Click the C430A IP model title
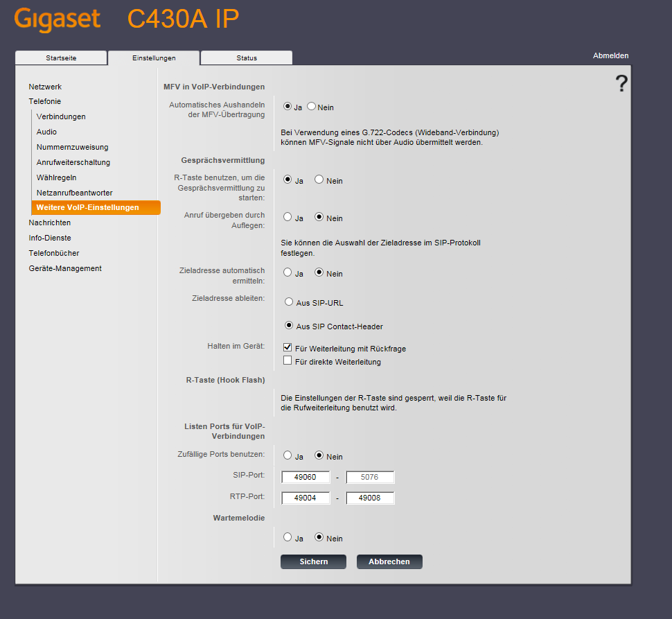This screenshot has width=672, height=619. click(183, 19)
